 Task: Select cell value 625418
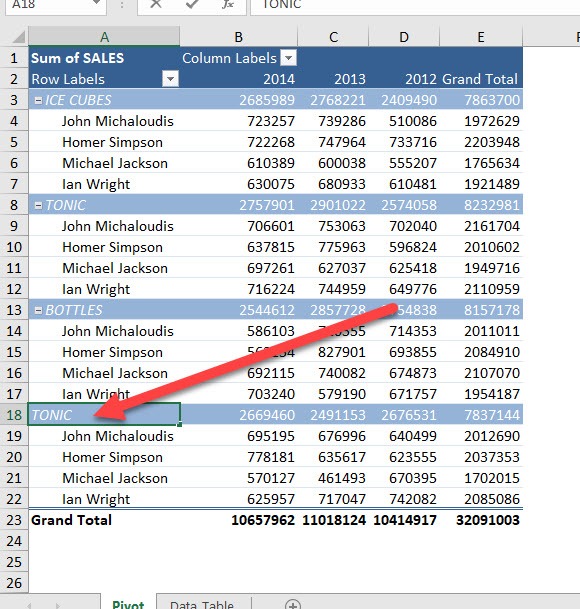tap(404, 268)
